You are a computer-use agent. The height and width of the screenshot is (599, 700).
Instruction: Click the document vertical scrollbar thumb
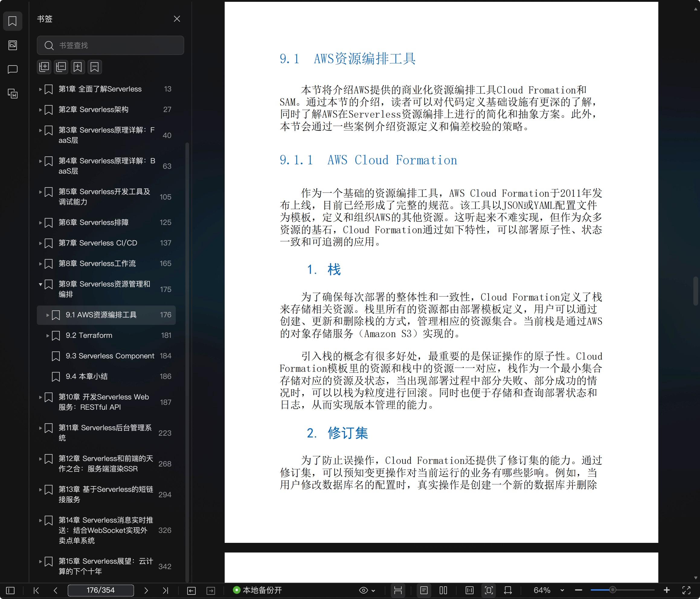[695, 291]
